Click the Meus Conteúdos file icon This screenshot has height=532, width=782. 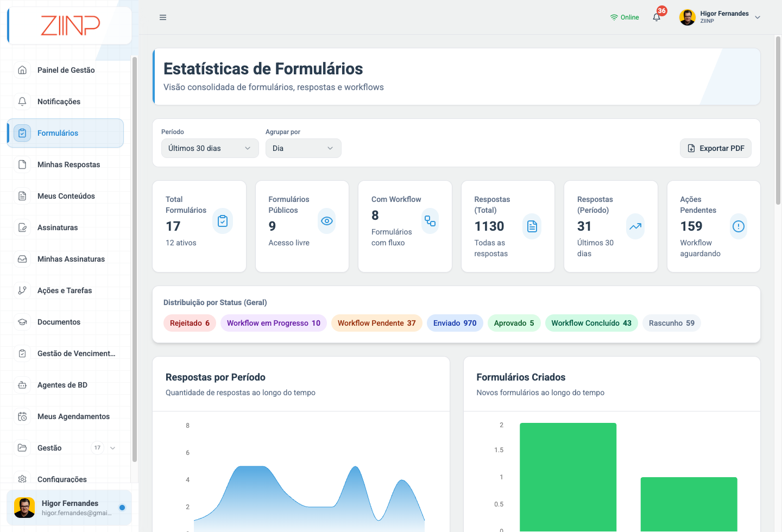pos(22,196)
